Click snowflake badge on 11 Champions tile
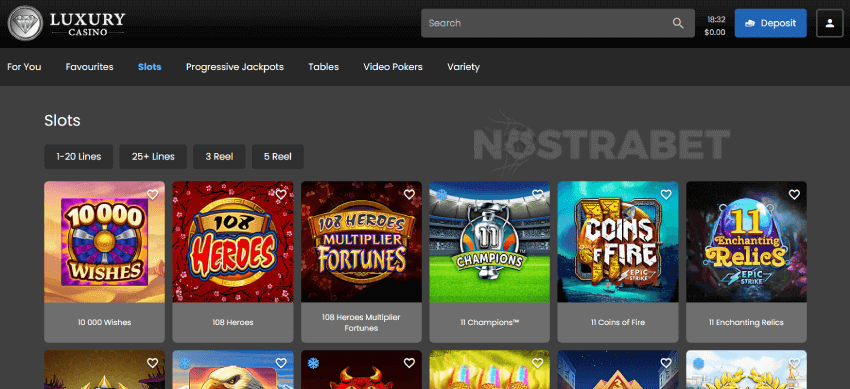 [x=442, y=194]
